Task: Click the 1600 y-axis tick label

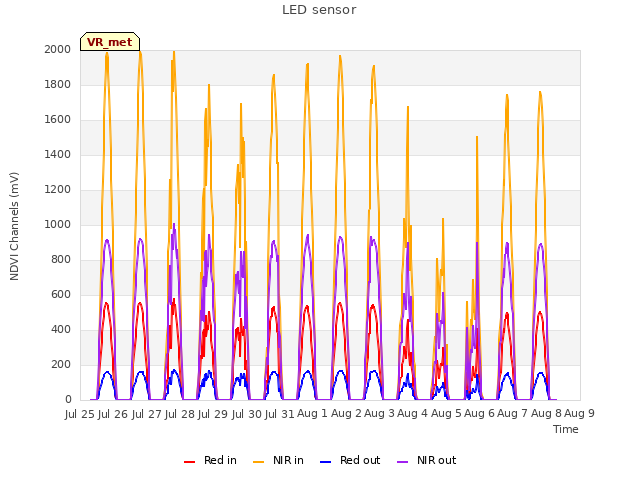Action: 58,120
